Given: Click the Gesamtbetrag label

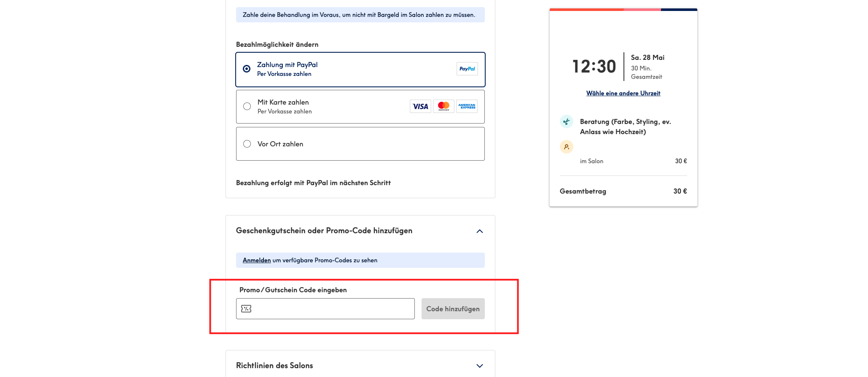Looking at the screenshot, I should point(583,191).
